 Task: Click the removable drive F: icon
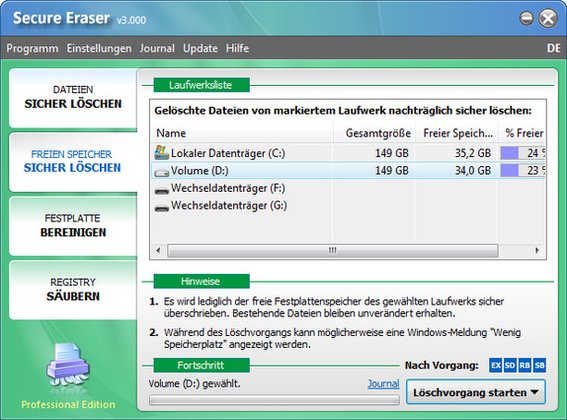[162, 190]
